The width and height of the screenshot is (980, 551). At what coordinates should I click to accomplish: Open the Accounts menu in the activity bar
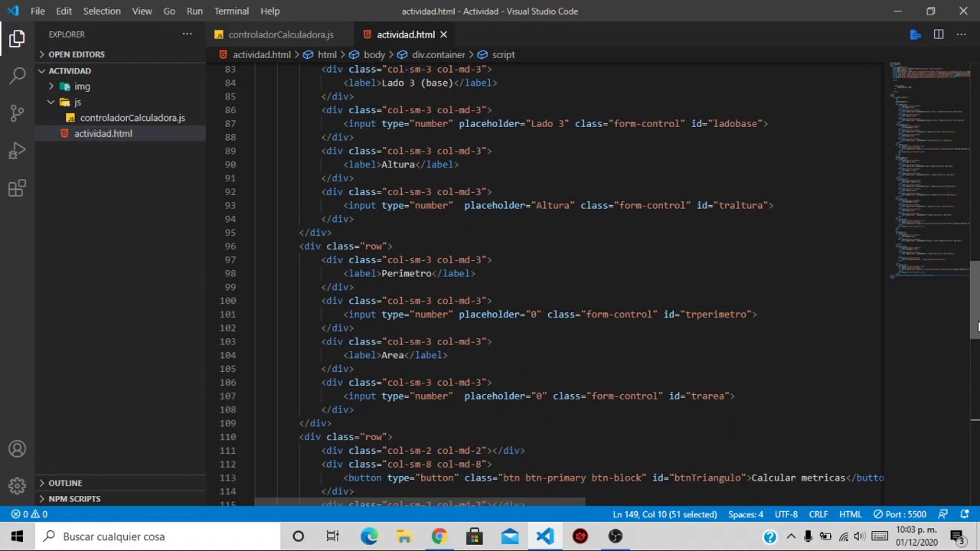point(17,449)
